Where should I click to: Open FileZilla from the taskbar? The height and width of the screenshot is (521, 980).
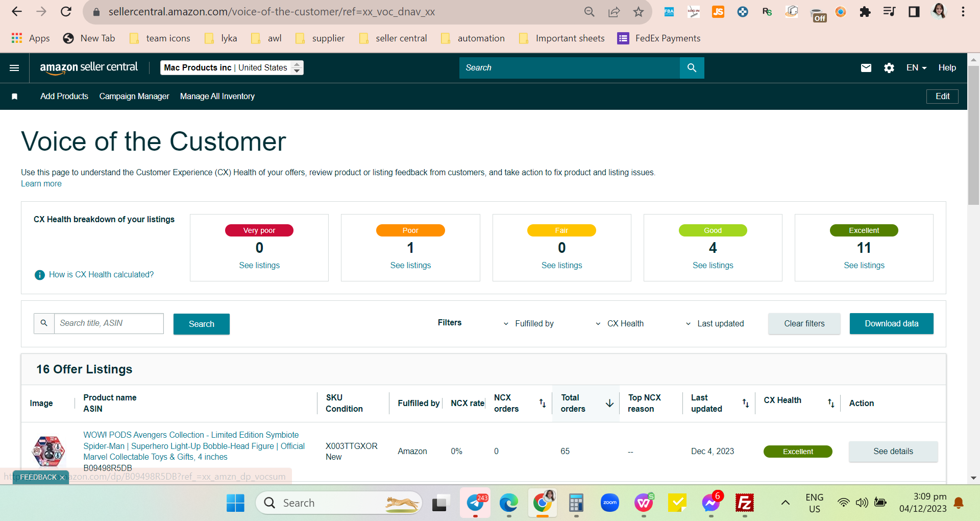(745, 503)
